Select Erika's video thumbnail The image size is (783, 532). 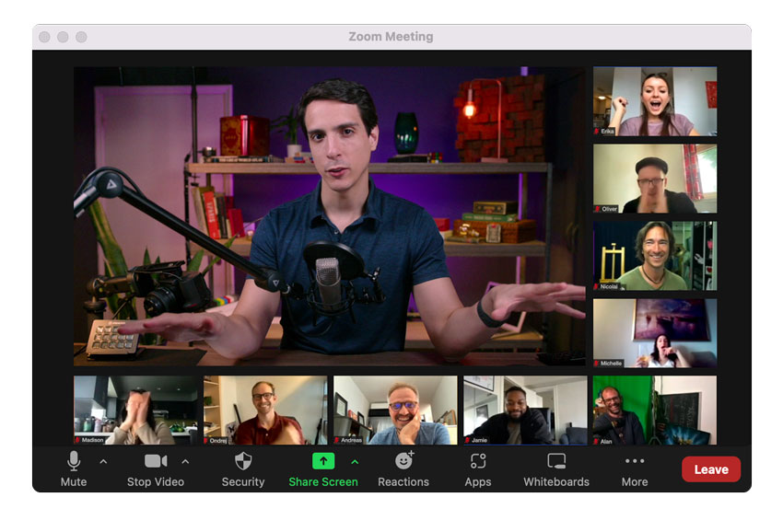point(654,101)
